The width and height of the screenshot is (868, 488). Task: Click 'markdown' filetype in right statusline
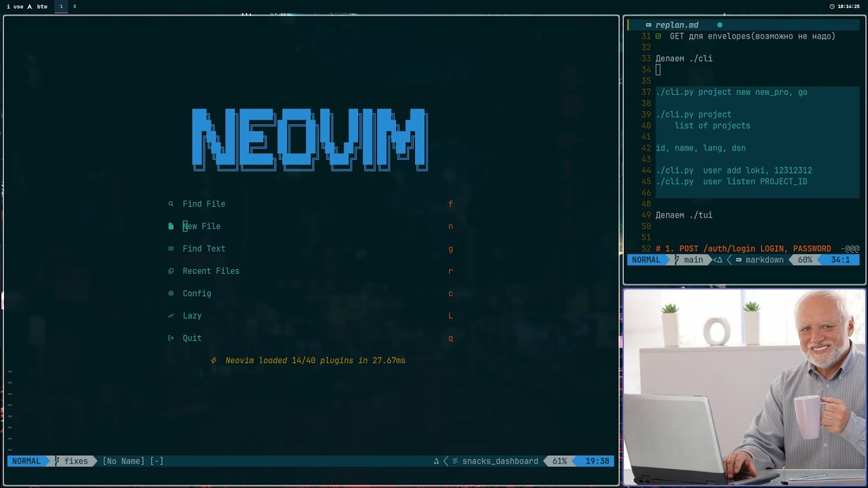click(764, 260)
